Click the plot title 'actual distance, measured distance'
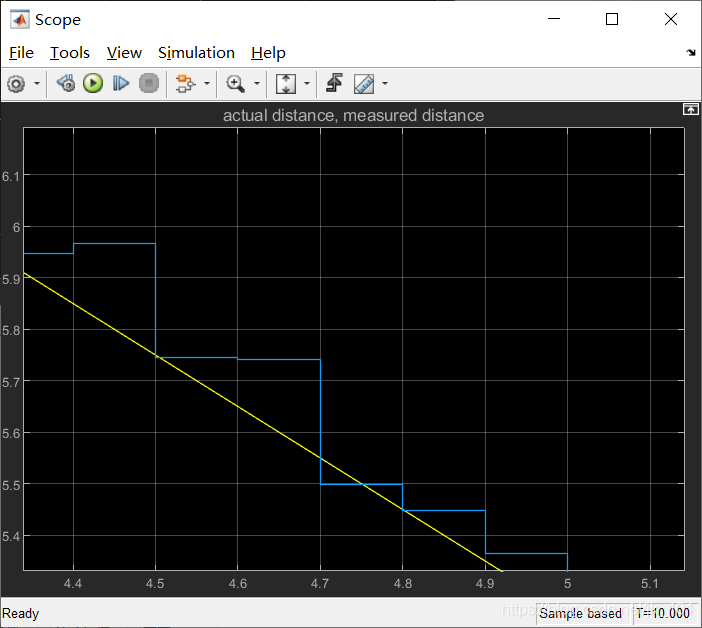702x628 pixels. [x=353, y=115]
